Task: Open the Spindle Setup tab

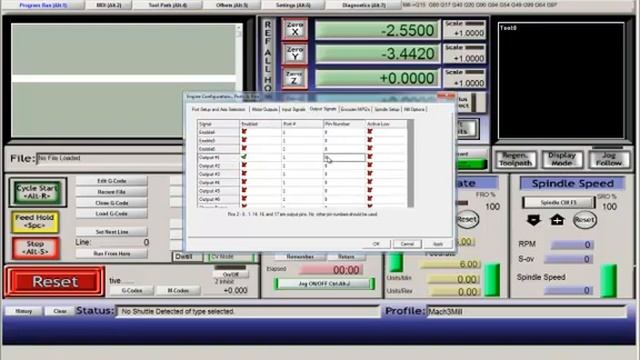Action: [387, 109]
